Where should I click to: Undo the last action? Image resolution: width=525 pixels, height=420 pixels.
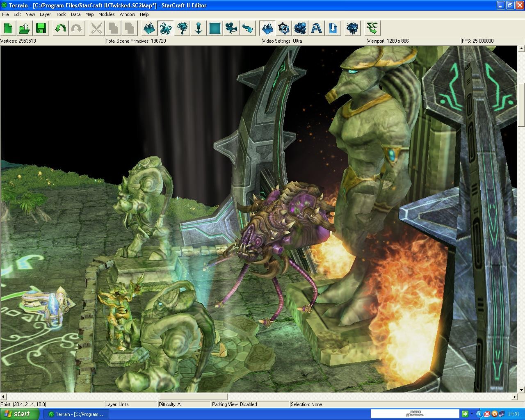(x=60, y=28)
